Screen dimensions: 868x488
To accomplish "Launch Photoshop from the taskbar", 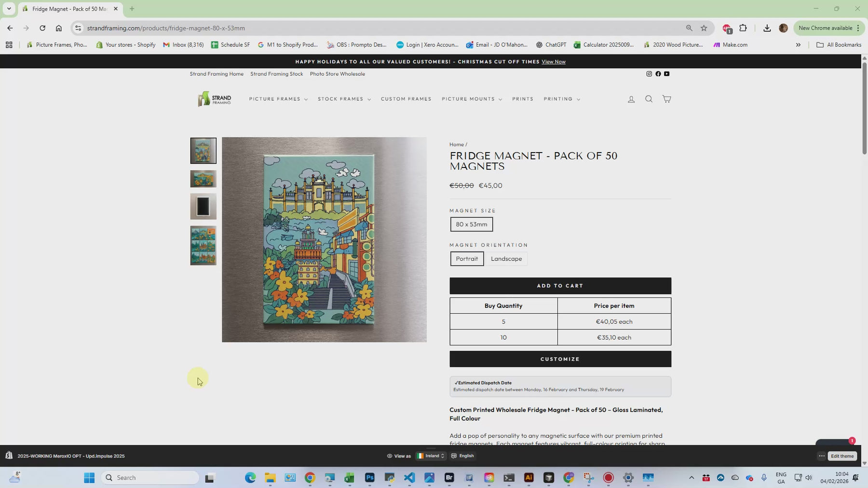I will click(x=369, y=478).
